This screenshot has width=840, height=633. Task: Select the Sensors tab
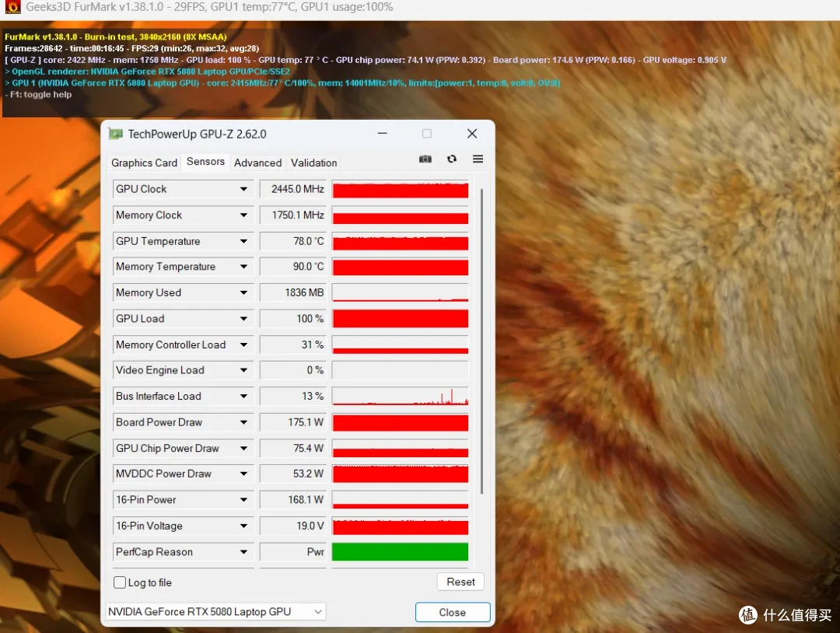(205, 162)
